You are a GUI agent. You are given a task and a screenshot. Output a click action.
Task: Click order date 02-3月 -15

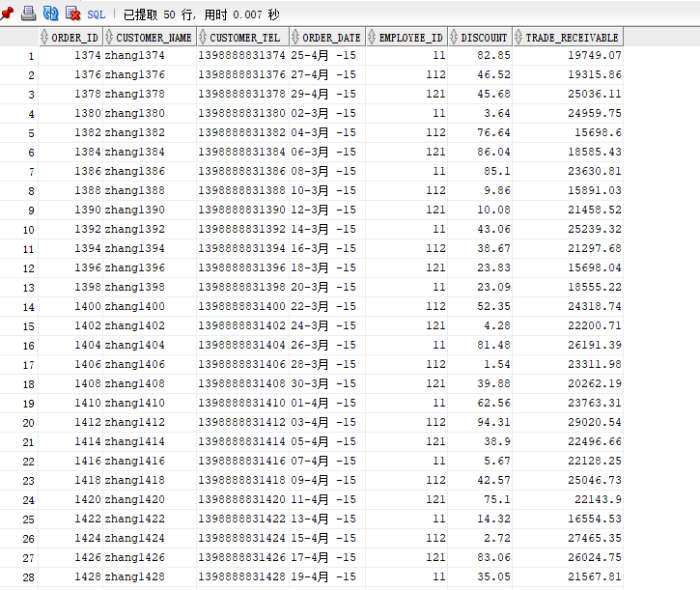(x=327, y=113)
